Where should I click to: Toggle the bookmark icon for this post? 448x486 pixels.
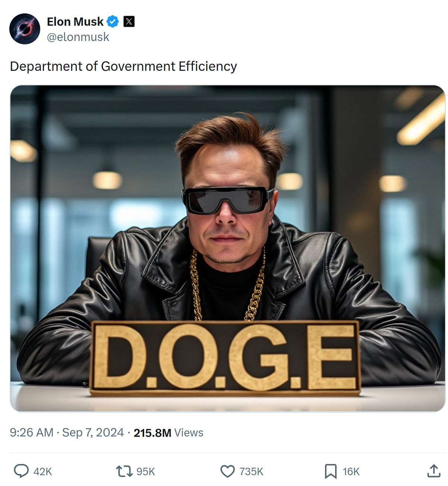click(330, 471)
